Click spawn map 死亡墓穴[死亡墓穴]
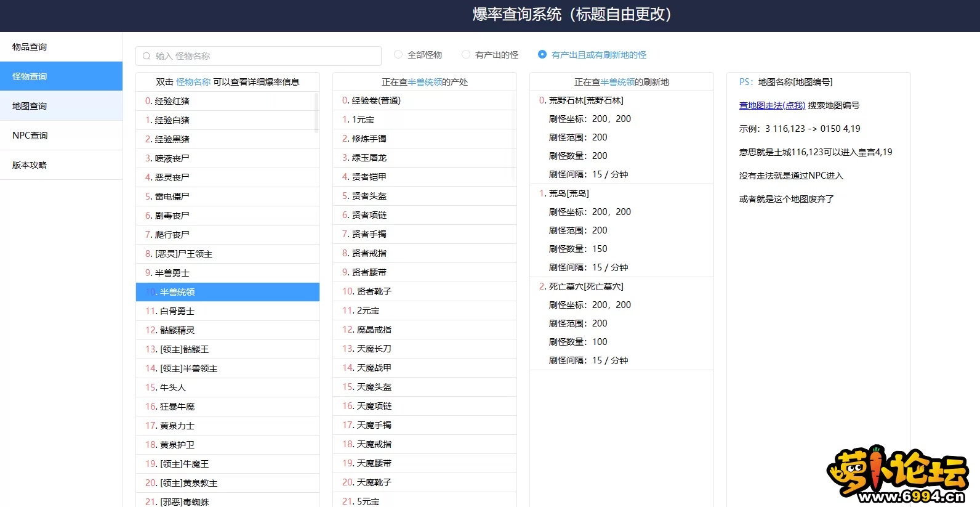Screen dimensions: 980x507 (586, 286)
